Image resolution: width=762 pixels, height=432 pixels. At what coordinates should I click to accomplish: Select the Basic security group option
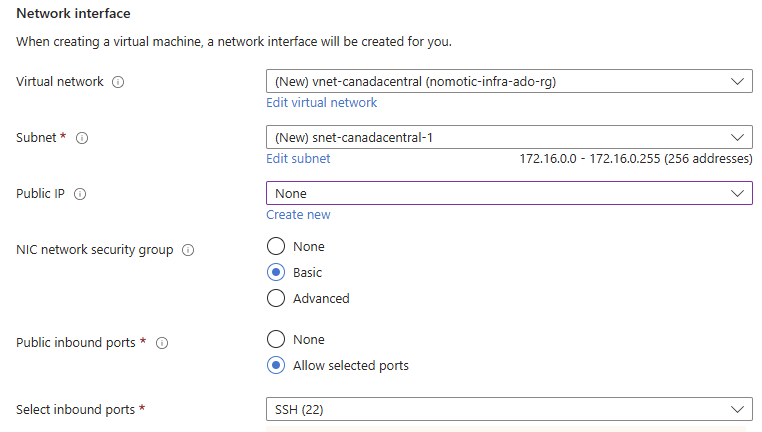(276, 273)
